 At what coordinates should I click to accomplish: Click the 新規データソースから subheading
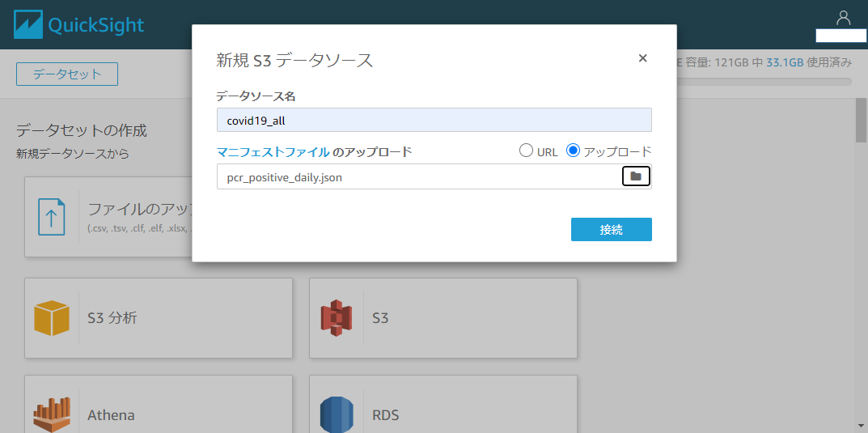(73, 154)
